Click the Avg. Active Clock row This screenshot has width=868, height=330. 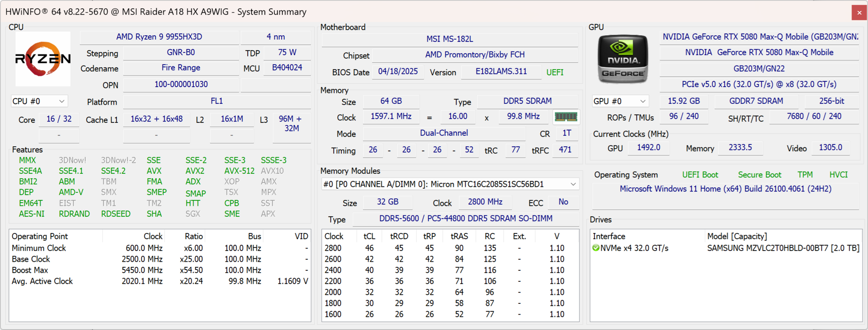tap(42, 281)
